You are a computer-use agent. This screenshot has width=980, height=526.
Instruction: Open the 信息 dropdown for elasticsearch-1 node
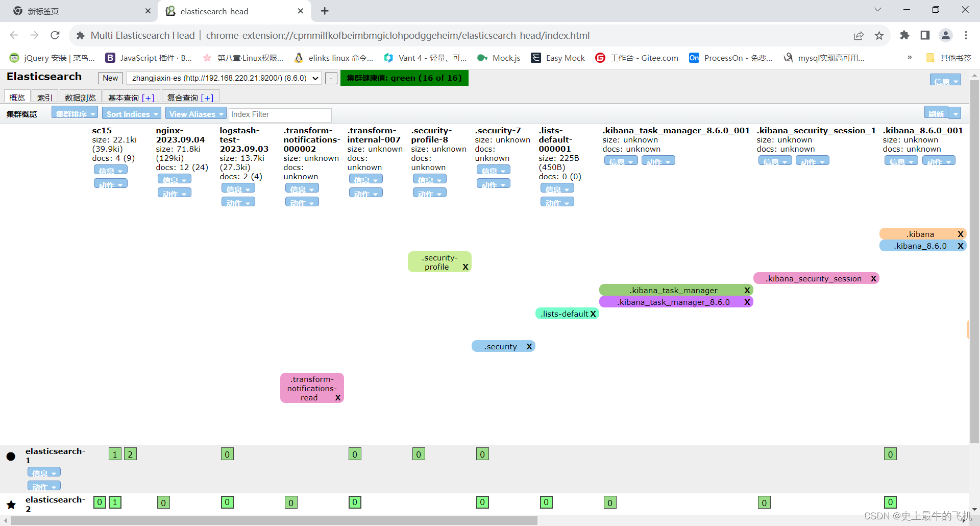point(44,472)
